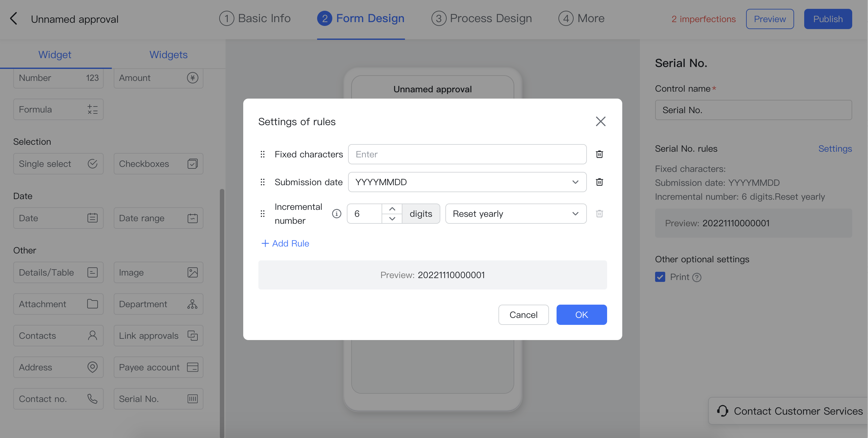Click the Amount widget currency icon
The width and height of the screenshot is (868, 438).
coord(192,78)
